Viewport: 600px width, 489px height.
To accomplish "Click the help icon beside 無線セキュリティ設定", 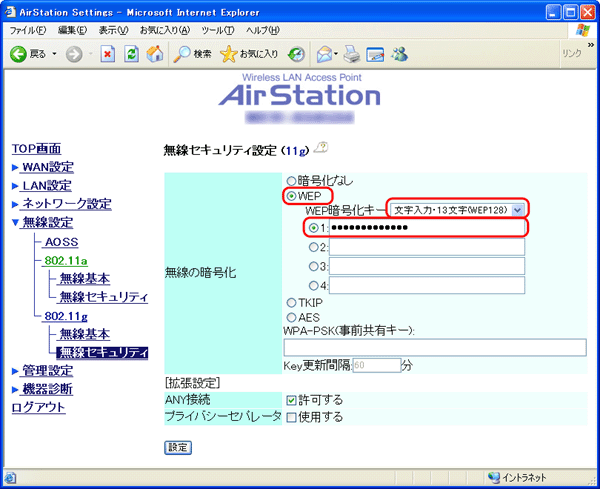I will tap(321, 148).
